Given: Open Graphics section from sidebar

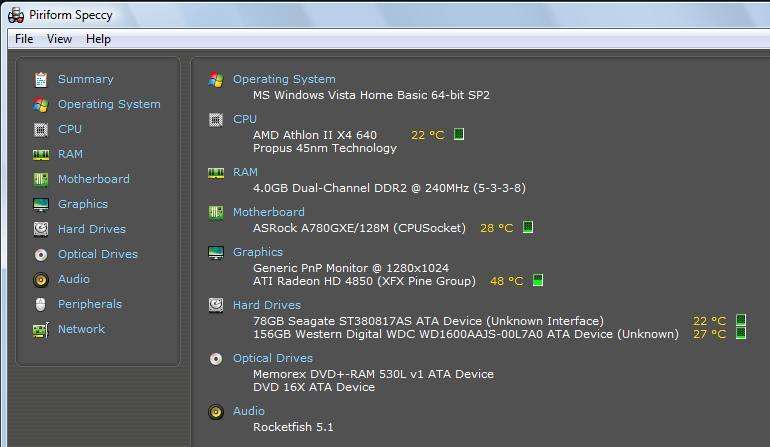Looking at the screenshot, I should click(82, 204).
